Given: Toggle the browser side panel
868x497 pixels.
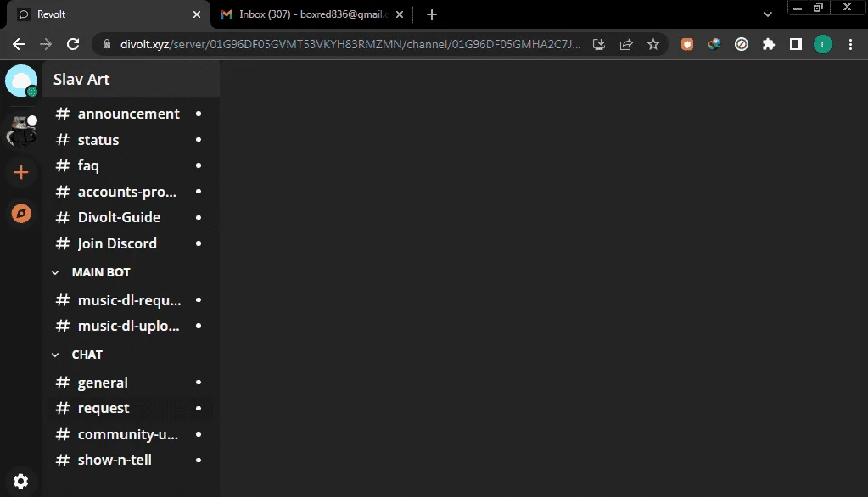Looking at the screenshot, I should click(796, 44).
